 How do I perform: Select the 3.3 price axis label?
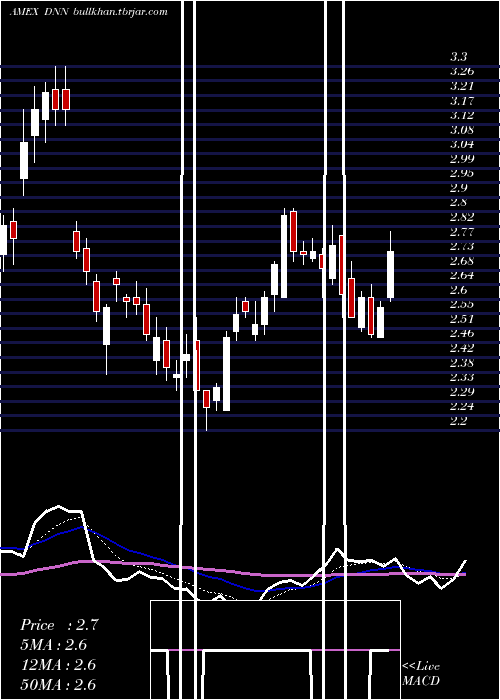click(x=458, y=57)
